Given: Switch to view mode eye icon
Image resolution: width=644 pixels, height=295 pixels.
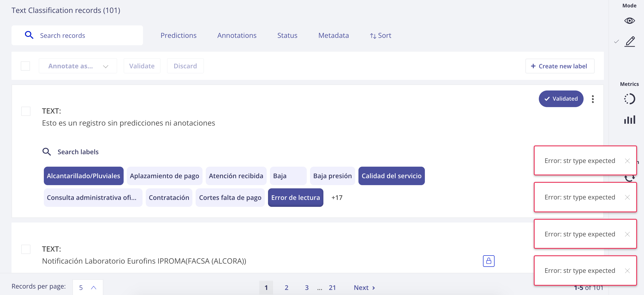Looking at the screenshot, I should 629,21.
